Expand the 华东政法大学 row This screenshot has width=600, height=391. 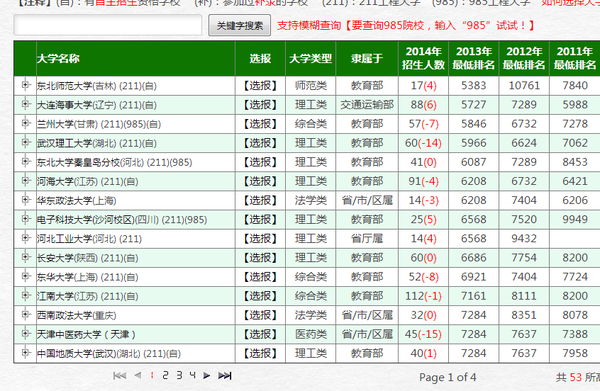[26, 200]
